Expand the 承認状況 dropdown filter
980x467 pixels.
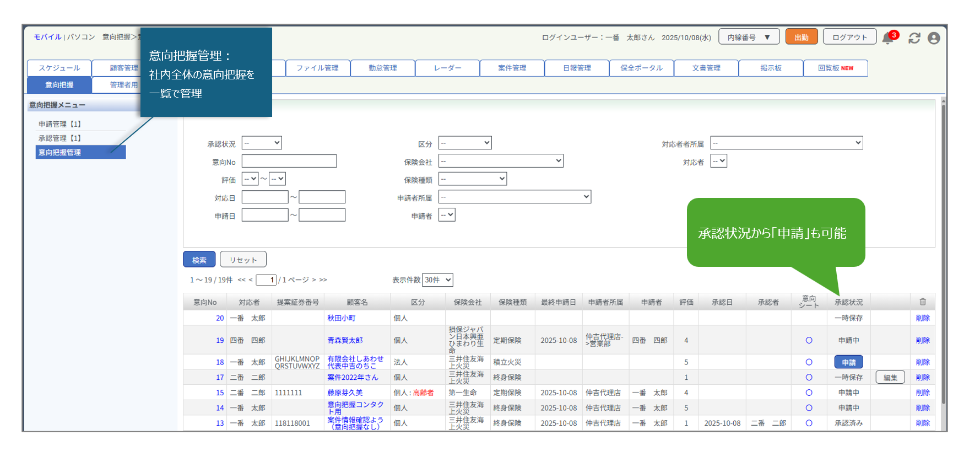click(x=262, y=143)
